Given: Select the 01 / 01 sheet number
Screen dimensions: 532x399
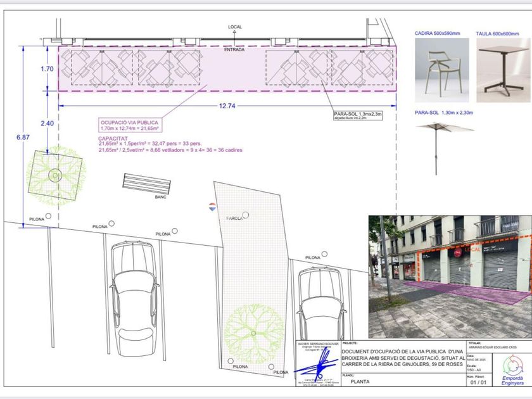Looking at the screenshot, I should click(x=478, y=383).
